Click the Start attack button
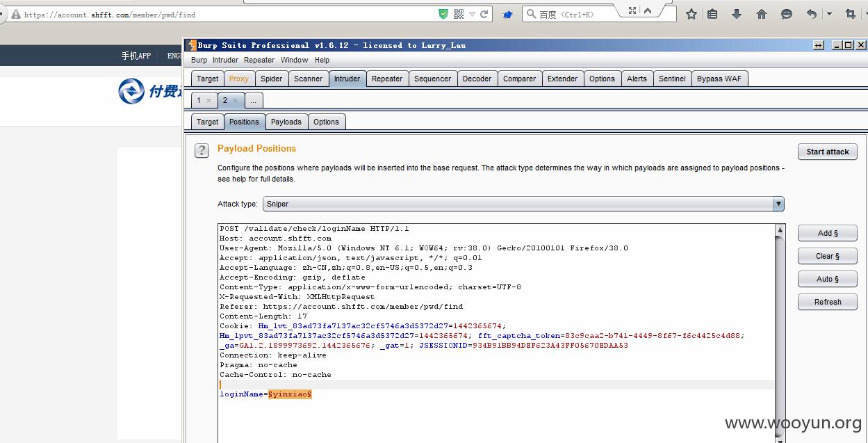Image resolution: width=868 pixels, height=443 pixels. tap(828, 152)
